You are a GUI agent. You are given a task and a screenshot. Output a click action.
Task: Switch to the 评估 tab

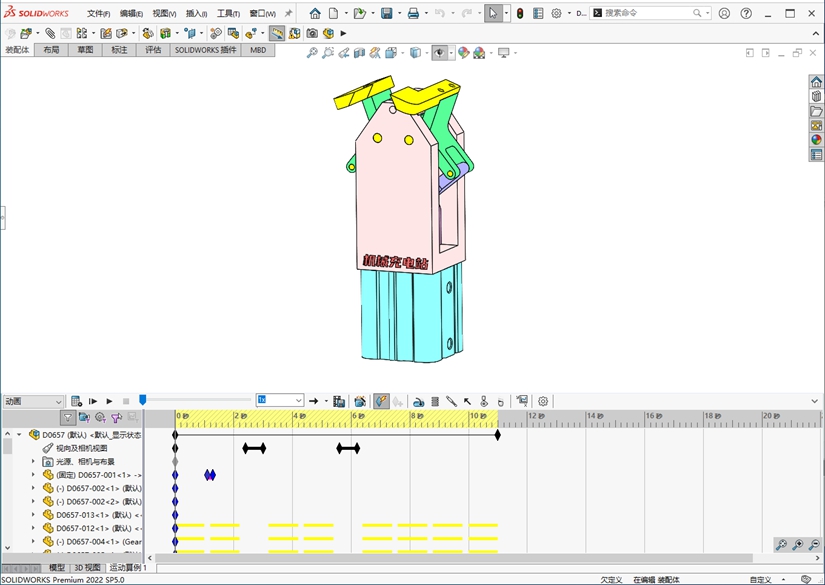point(153,49)
